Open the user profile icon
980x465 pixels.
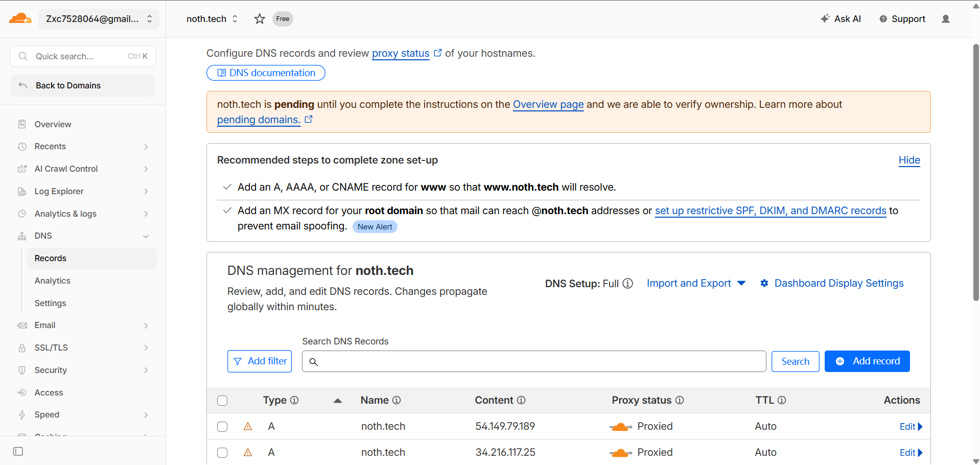[945, 19]
